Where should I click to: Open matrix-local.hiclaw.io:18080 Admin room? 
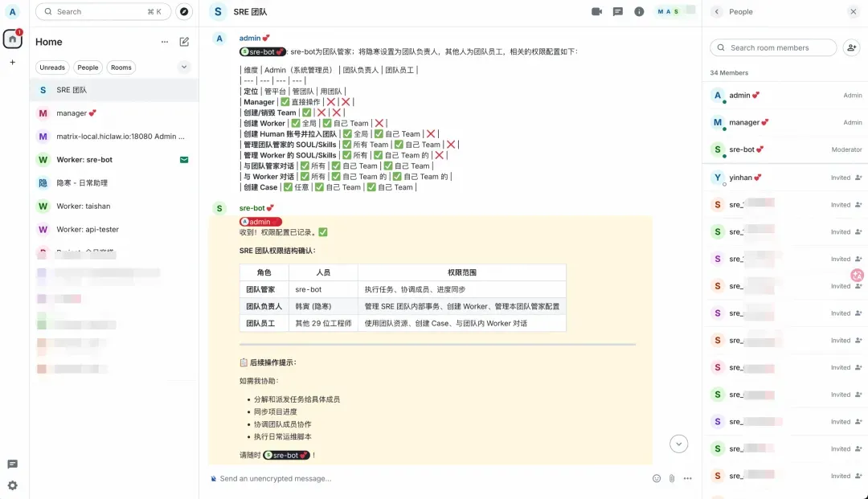[x=114, y=137]
